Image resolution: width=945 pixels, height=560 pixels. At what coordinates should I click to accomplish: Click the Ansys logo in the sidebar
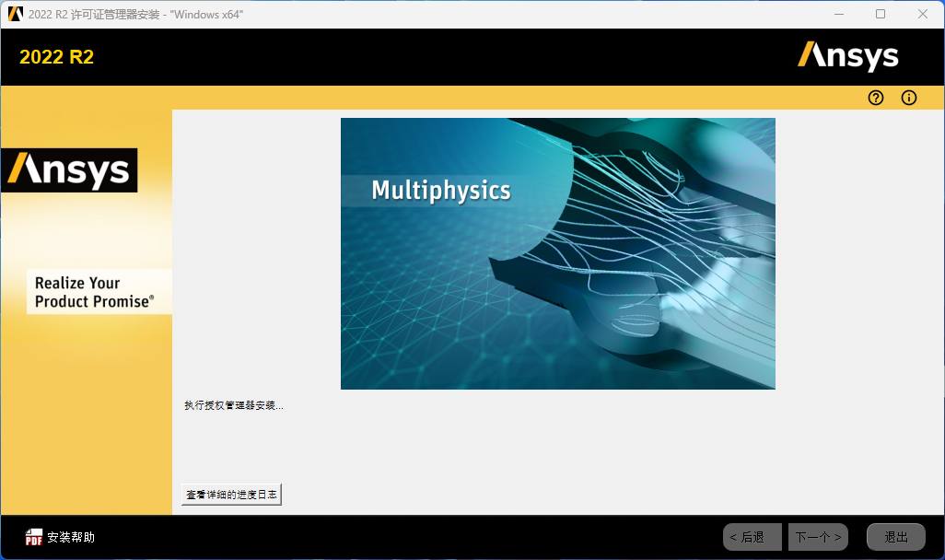(x=69, y=170)
